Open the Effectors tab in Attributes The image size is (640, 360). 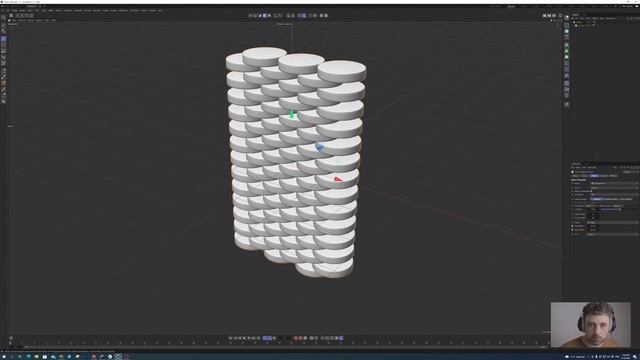613,176
